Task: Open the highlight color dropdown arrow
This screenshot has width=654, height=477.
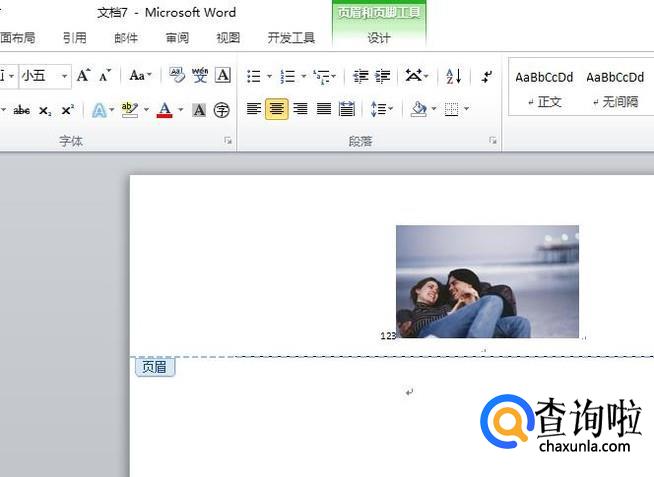Action: click(146, 110)
